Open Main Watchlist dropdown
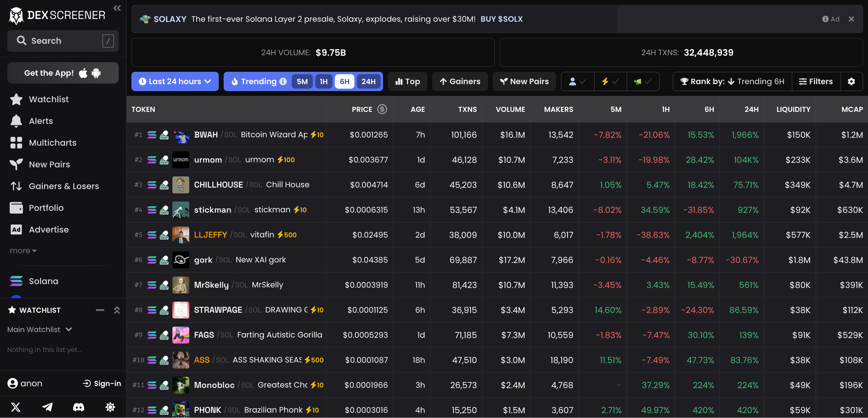 [x=40, y=329]
